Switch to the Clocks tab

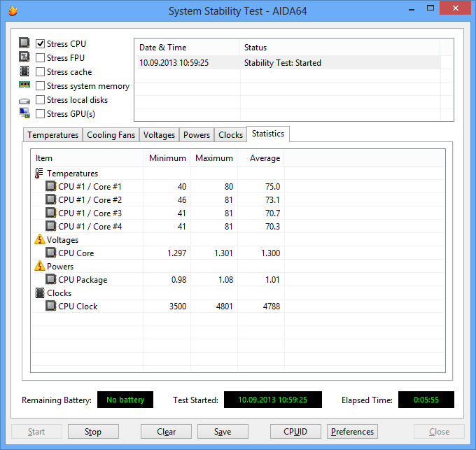tap(231, 135)
